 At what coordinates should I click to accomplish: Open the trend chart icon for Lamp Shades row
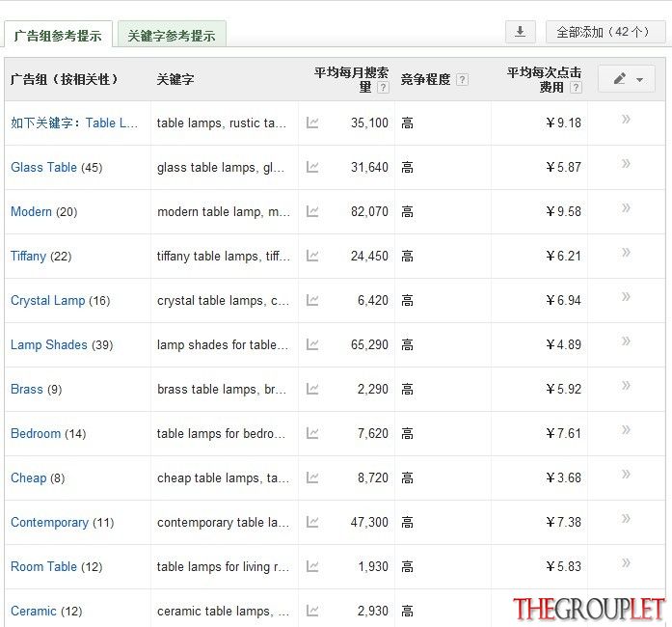[x=312, y=344]
